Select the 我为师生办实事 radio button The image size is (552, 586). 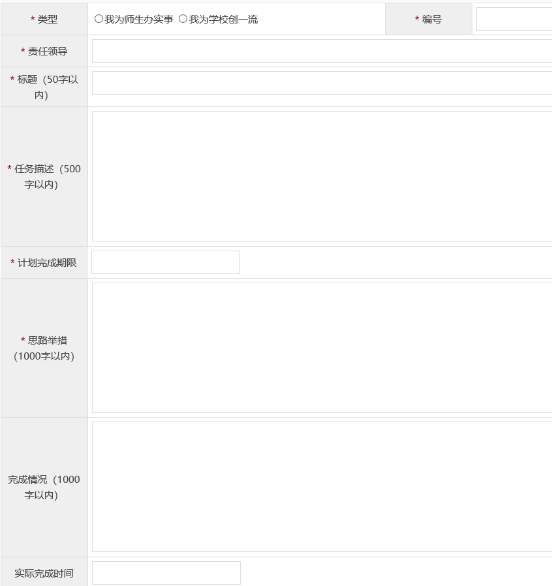tap(98, 19)
